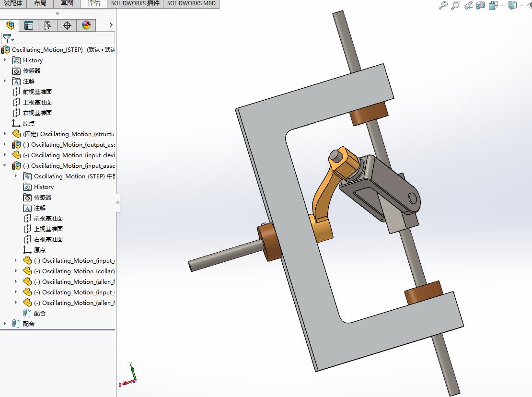The image size is (532, 397).
Task: Switch to 评估 tab
Action: click(93, 3)
